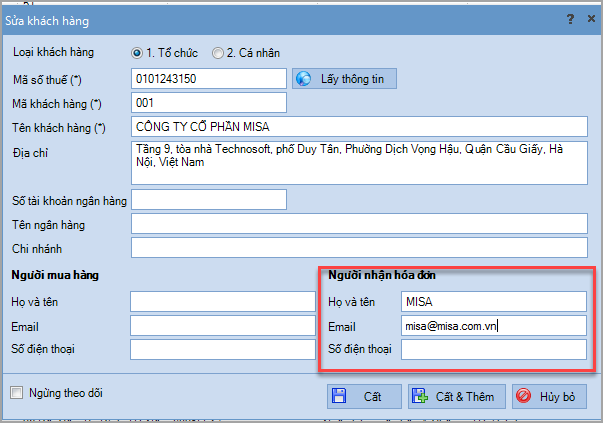The height and width of the screenshot is (423, 603).
Task: Focus Người mua hàng Họ và tên field
Action: tap(223, 301)
